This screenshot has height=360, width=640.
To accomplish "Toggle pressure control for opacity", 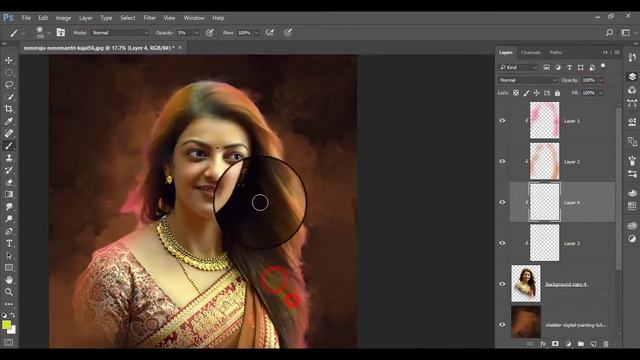I will pos(210,33).
